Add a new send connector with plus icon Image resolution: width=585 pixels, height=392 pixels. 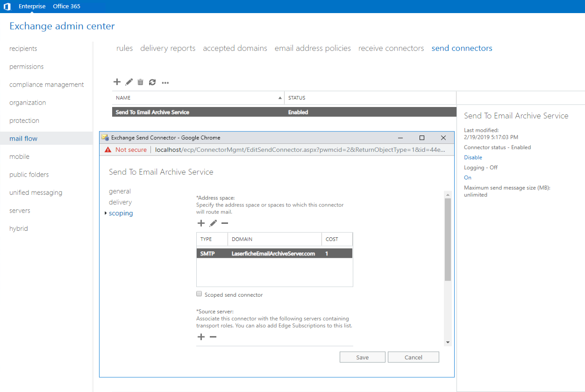[117, 82]
